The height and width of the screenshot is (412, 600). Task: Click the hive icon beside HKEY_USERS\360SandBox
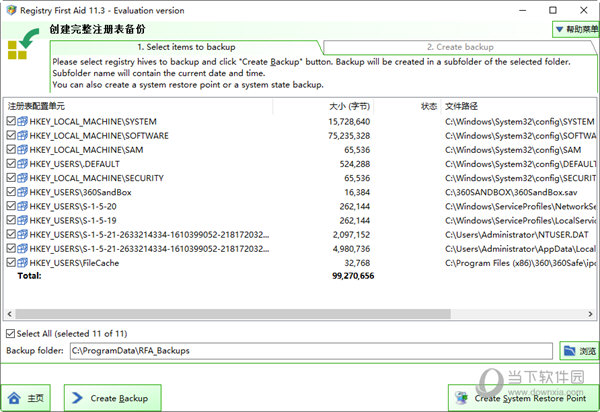click(23, 192)
